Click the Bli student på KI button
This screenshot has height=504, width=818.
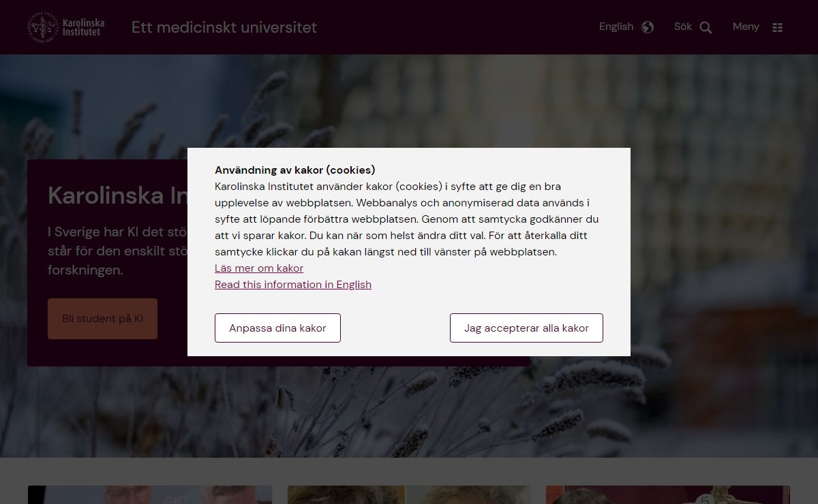pos(102,319)
